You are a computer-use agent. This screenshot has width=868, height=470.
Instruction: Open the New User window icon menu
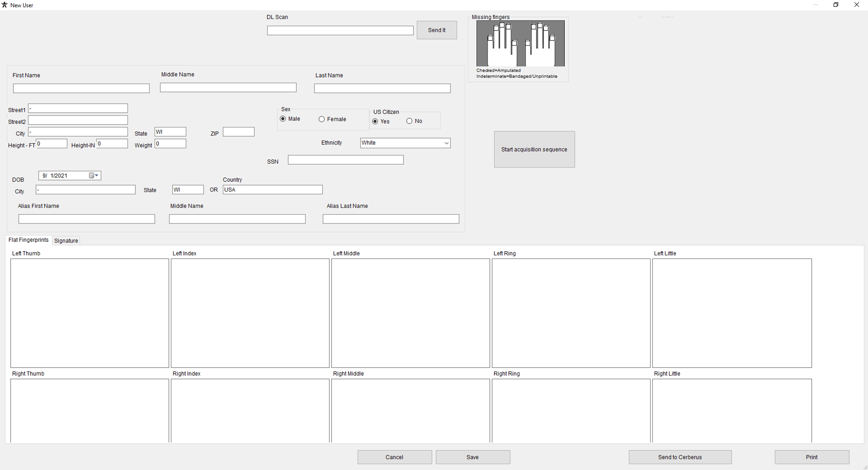tap(5, 5)
